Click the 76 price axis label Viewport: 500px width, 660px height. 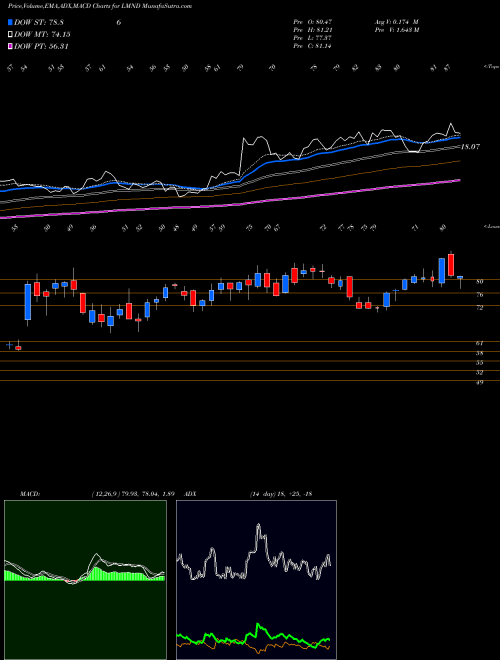click(x=479, y=295)
